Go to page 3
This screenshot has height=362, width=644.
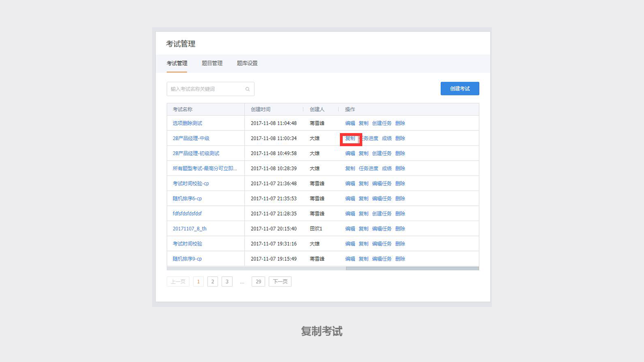[x=227, y=282]
